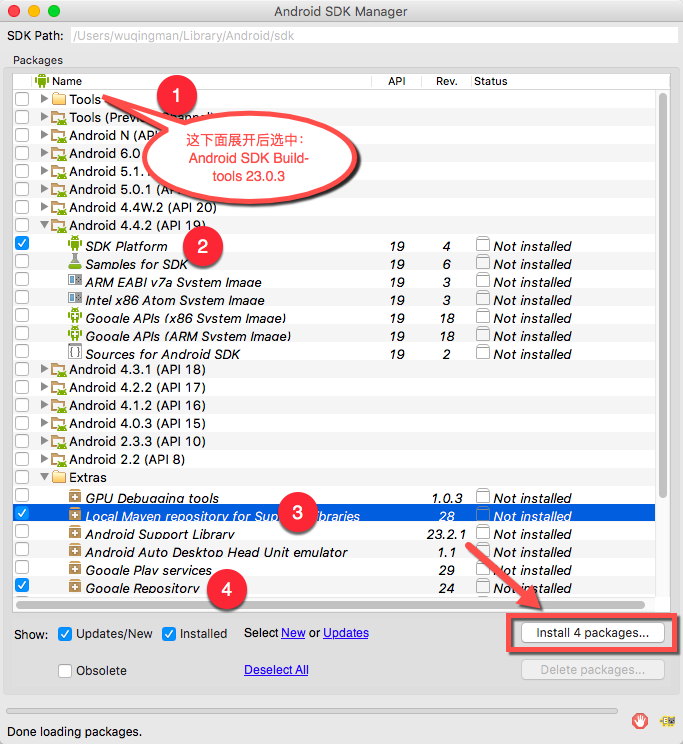Viewport: 683px width, 744px height.
Task: Select the Android Auto Desktop Head Unit emulator row
Action: coord(334,550)
